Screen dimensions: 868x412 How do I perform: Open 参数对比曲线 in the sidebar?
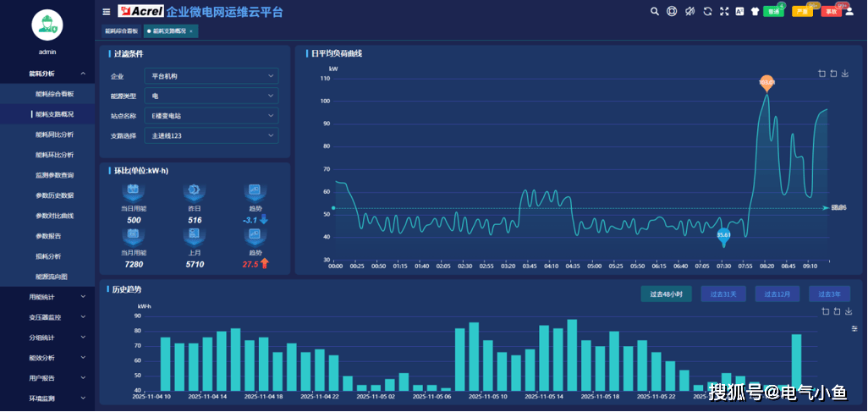click(x=47, y=216)
